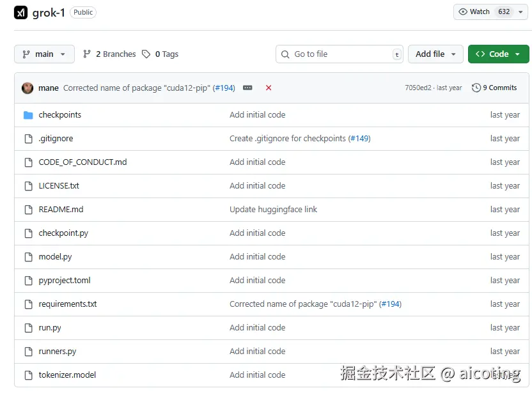
Task: Open checkpoint.py file
Action: [63, 233]
